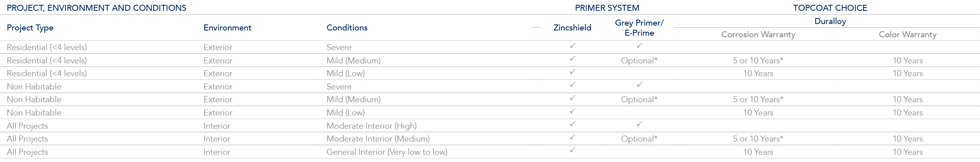Click "5 or 10 Years*" in Moderate Interior (Medium) row
This screenshot has height=162, width=980.
coord(758,139)
